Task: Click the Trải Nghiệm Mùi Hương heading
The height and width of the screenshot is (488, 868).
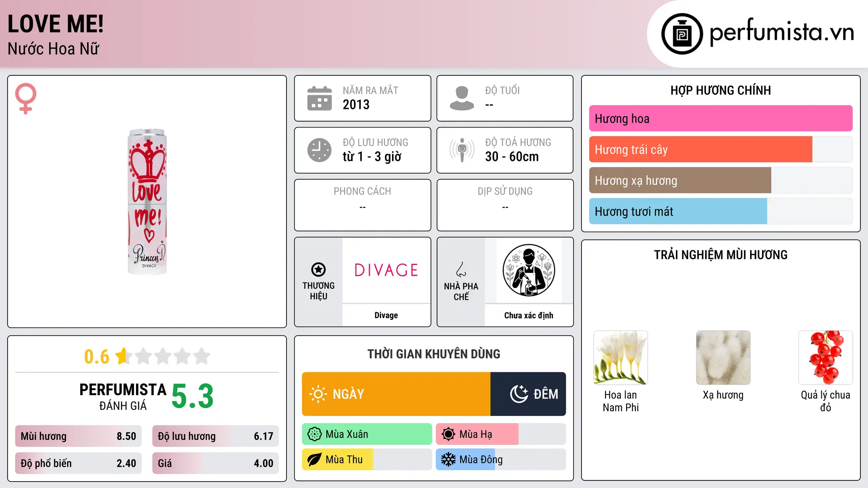Action: tap(721, 255)
